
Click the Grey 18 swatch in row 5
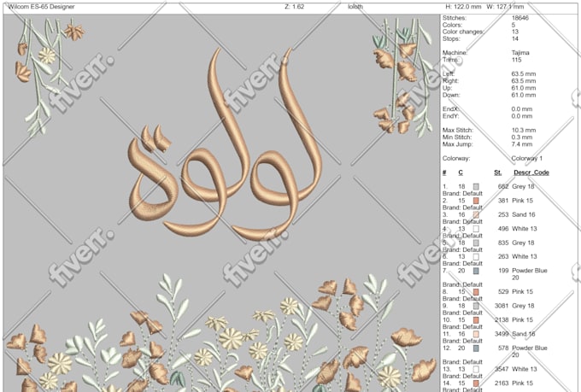[x=476, y=243]
